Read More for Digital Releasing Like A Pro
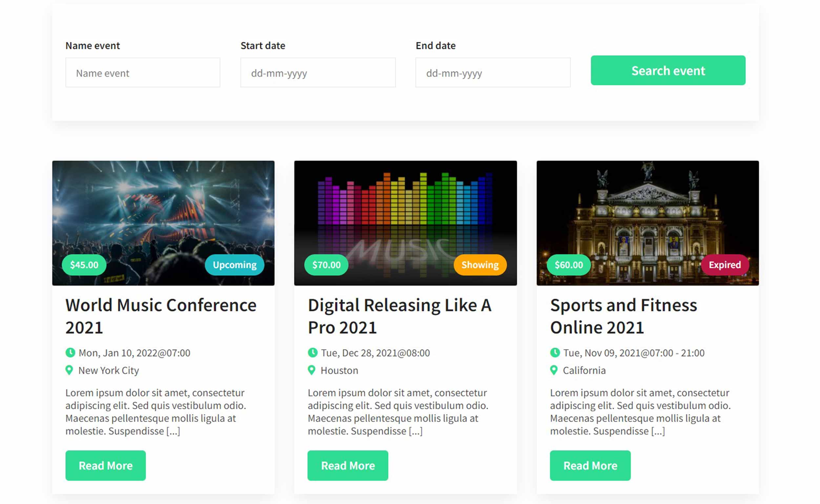Screen dimensions: 820x504 (x=348, y=466)
